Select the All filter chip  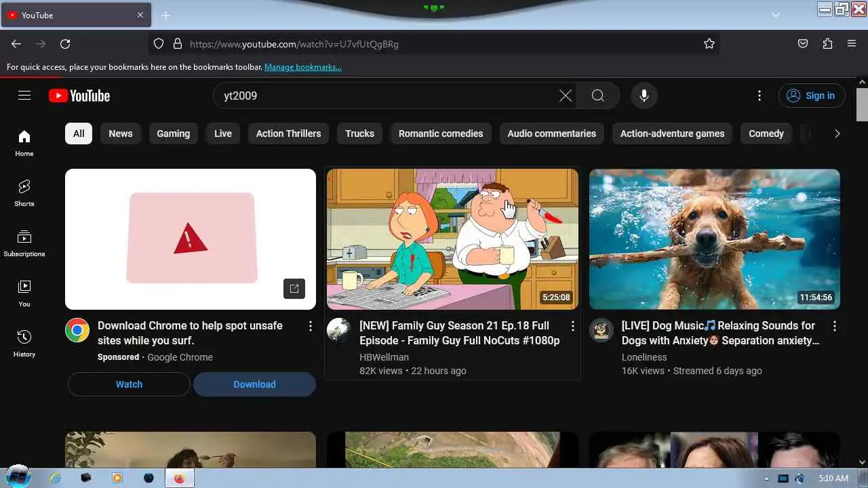point(79,134)
